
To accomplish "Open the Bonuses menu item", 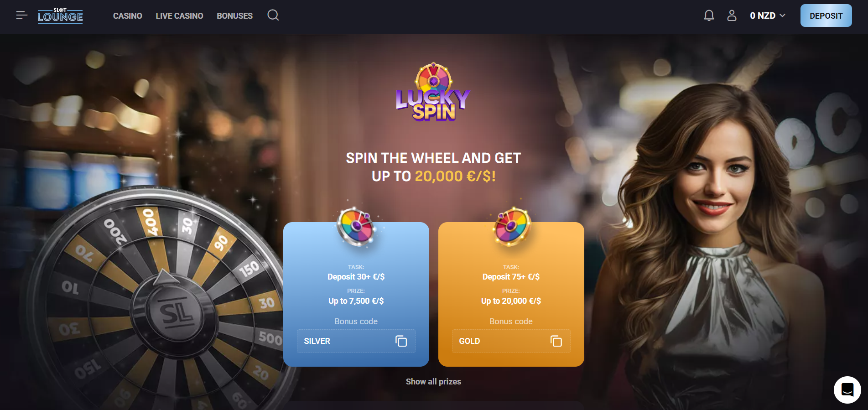I will click(x=234, y=16).
